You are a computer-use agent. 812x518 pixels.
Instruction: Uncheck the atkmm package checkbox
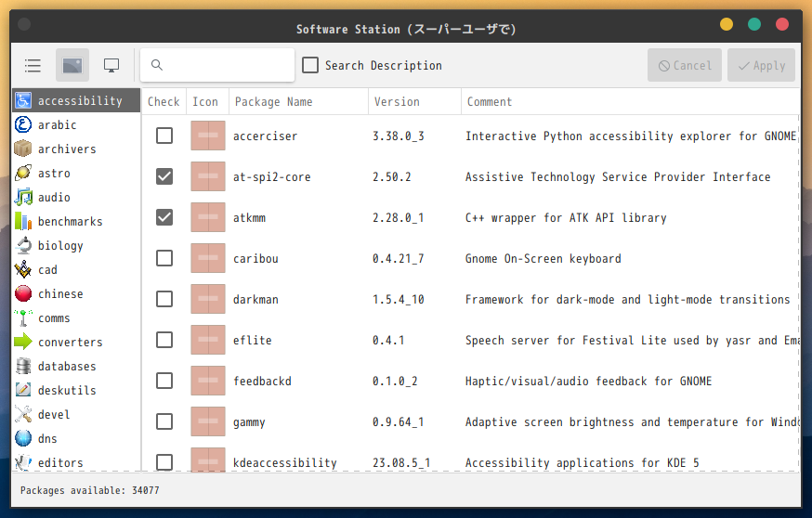(x=164, y=217)
